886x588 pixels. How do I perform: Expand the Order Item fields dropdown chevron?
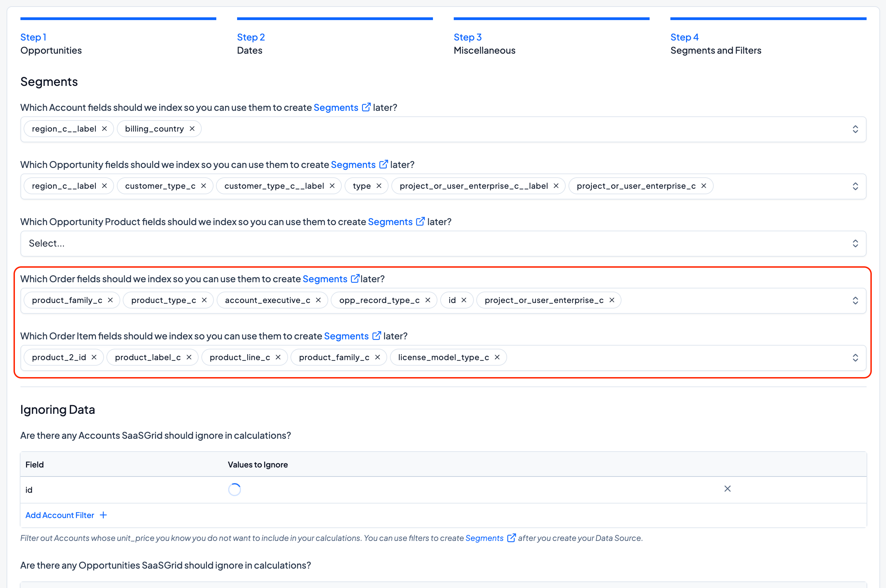855,358
